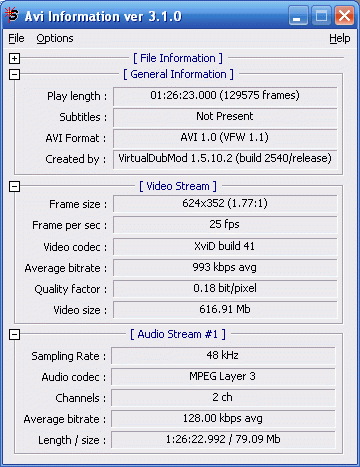Click the '128.00 kbps avg' audio bitrate field
This screenshot has height=467, width=360.
tap(223, 419)
